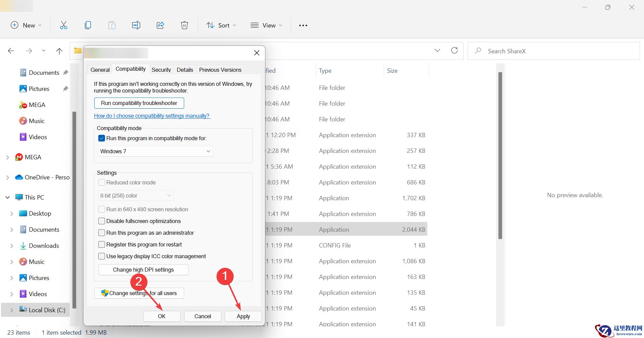Switch to the Previous Versions tab
Screen dimensions: 644x338
220,70
